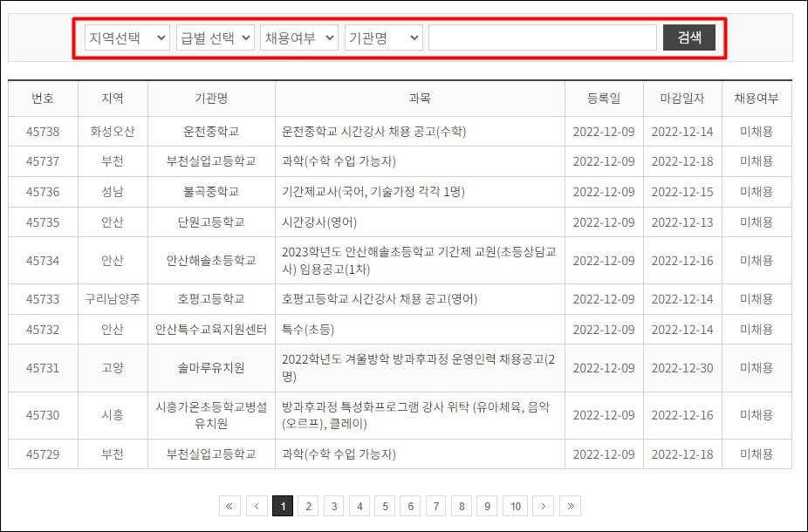This screenshot has width=808, height=532.
Task: Select page 1 in the pagination bar
Action: coord(283,506)
